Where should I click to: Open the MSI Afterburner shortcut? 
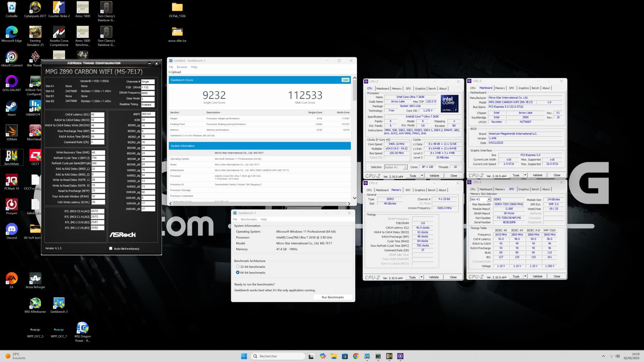tap(35, 305)
